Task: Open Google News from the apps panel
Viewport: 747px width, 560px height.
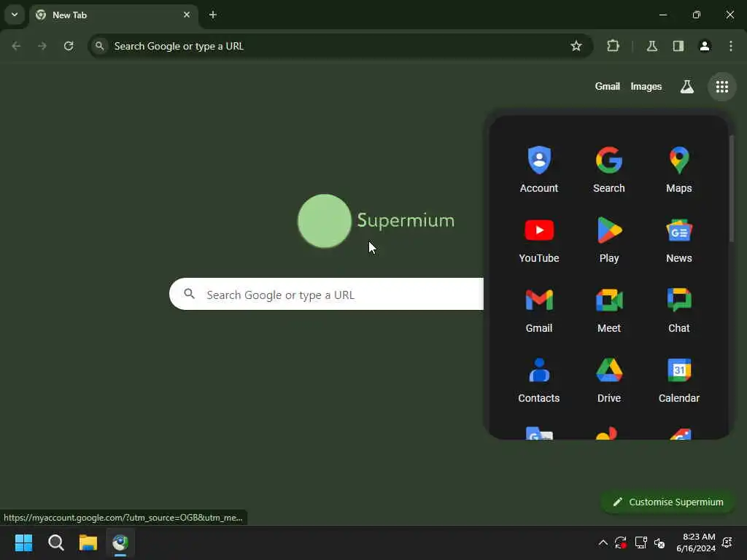Action: click(x=679, y=239)
